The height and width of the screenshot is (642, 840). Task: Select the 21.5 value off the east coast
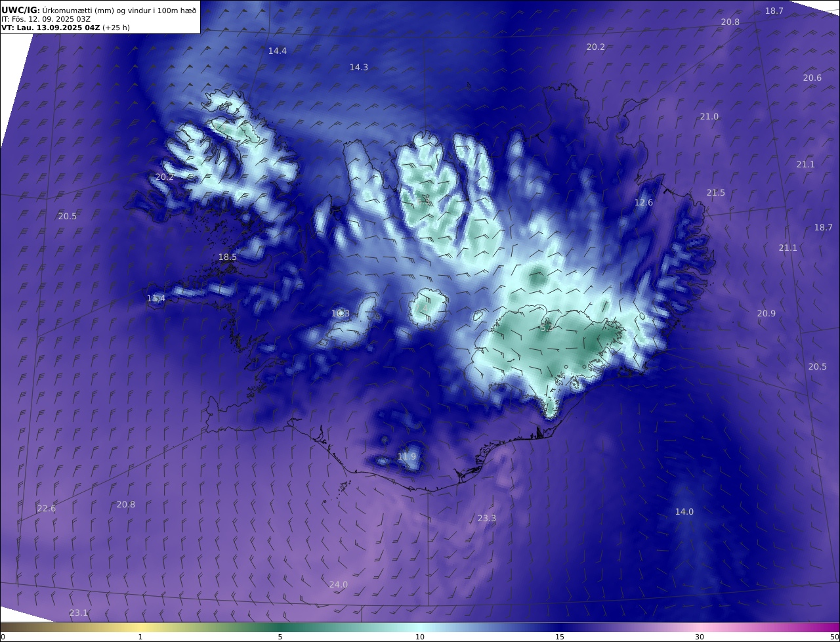pos(716,192)
